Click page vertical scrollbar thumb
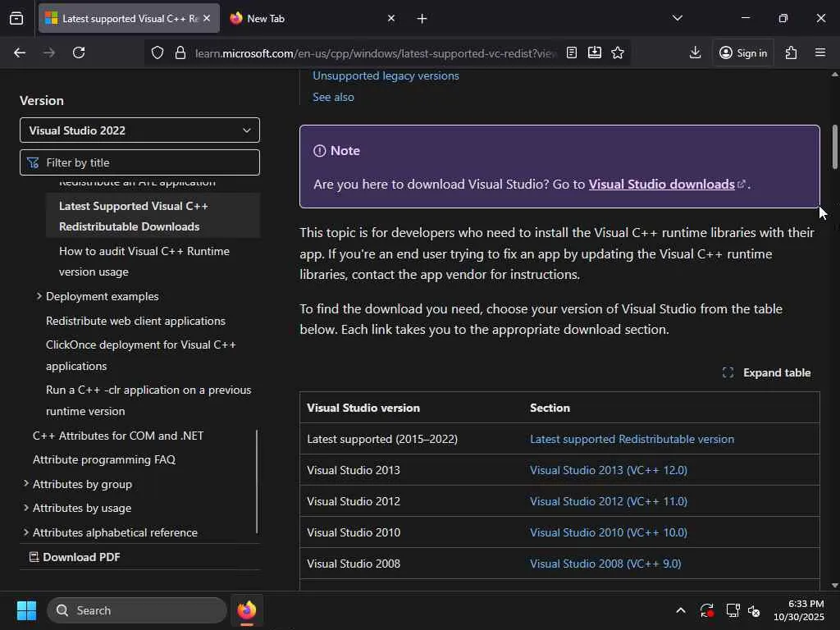Screen dimensions: 840x630 pos(834,147)
